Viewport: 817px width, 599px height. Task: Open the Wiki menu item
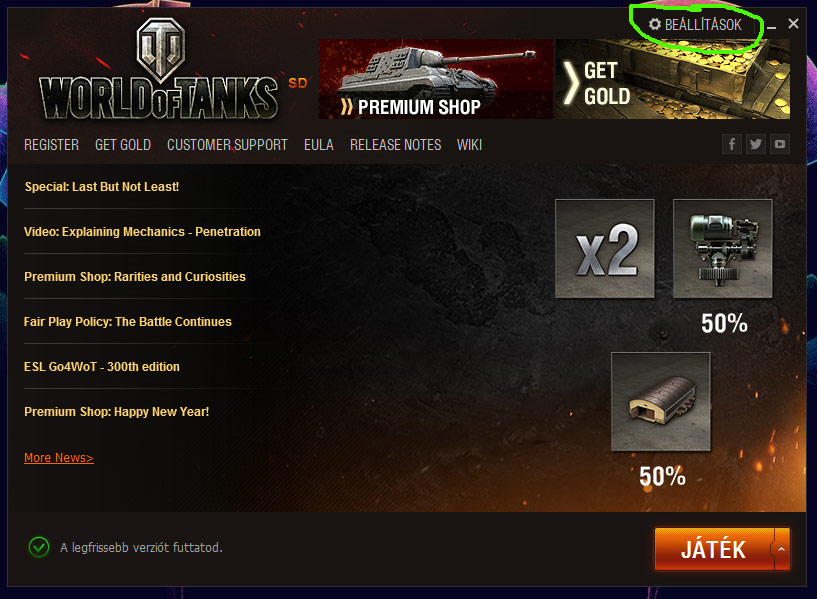[x=469, y=145]
